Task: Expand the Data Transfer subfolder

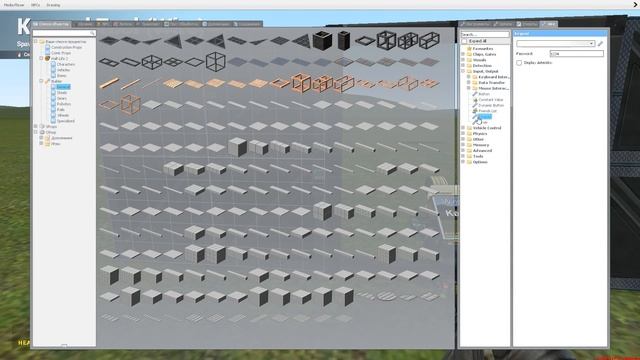Action: pos(469,82)
